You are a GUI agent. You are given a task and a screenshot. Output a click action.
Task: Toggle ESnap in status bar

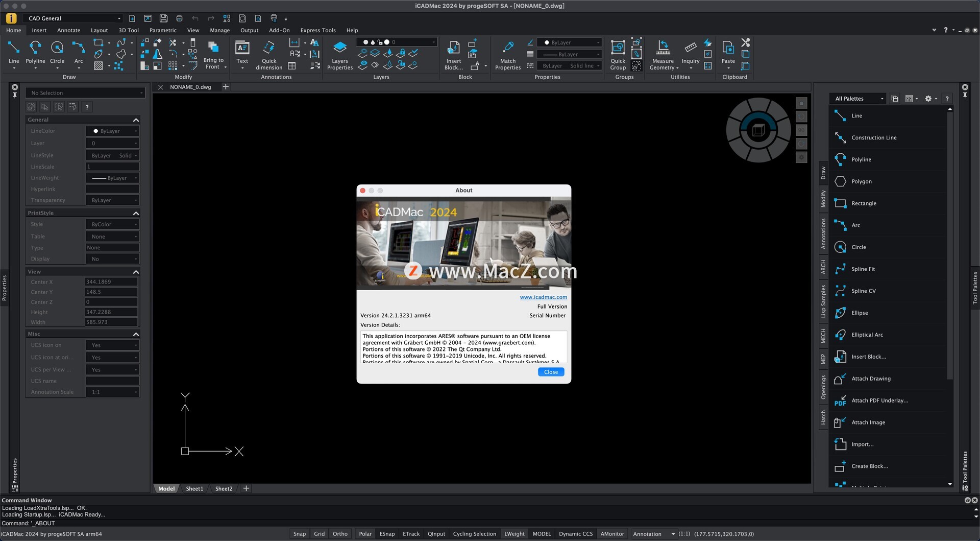click(x=387, y=534)
